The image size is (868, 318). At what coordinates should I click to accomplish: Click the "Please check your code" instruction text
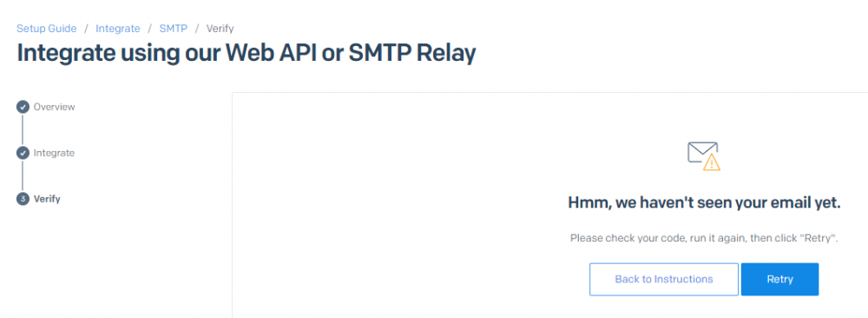(x=704, y=238)
